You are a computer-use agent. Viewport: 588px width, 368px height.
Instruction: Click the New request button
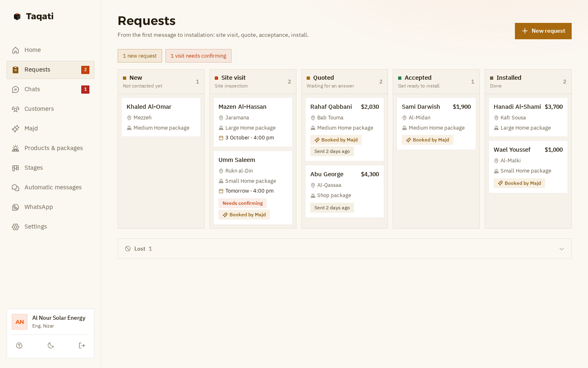point(543,31)
